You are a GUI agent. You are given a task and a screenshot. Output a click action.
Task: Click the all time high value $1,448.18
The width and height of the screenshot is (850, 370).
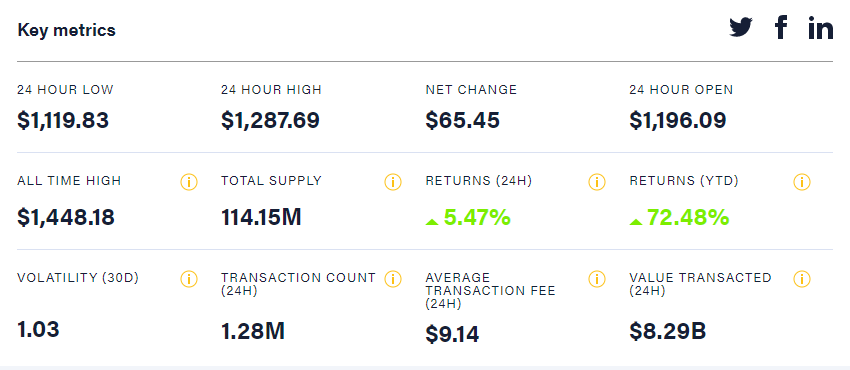pyautogui.click(x=66, y=217)
